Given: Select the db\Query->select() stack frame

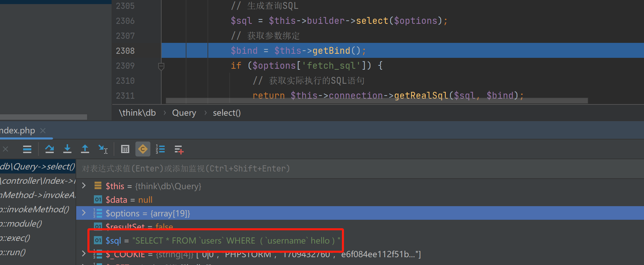Looking at the screenshot, I should tap(37, 166).
